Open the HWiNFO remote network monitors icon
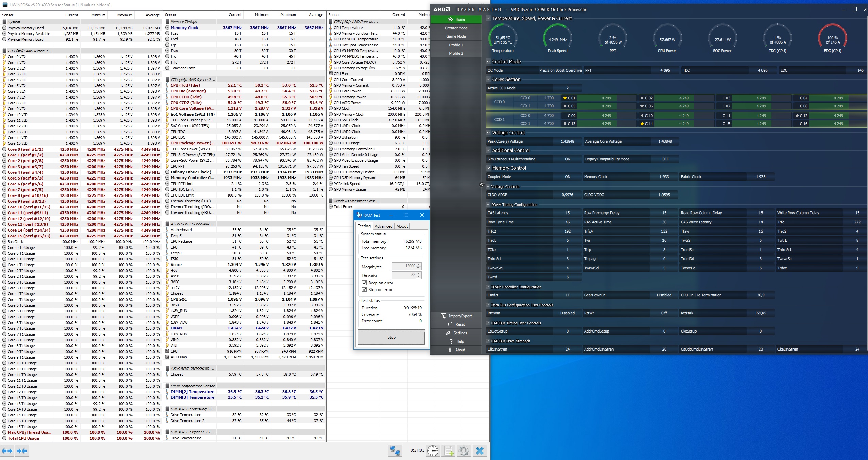 click(x=395, y=451)
